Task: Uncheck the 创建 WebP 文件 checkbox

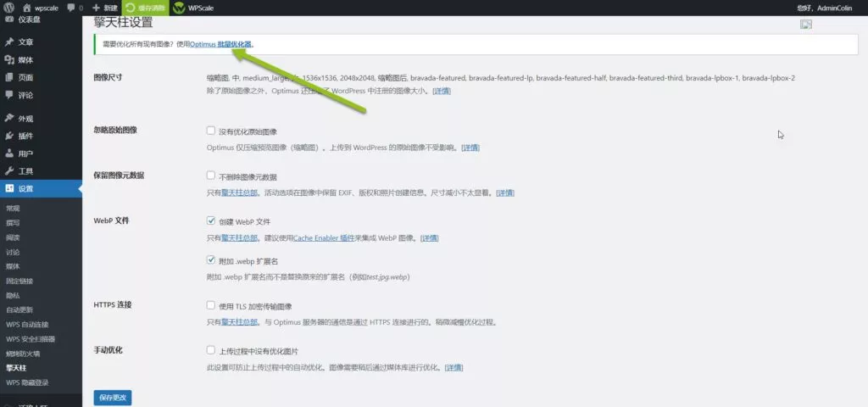Action: [x=210, y=220]
